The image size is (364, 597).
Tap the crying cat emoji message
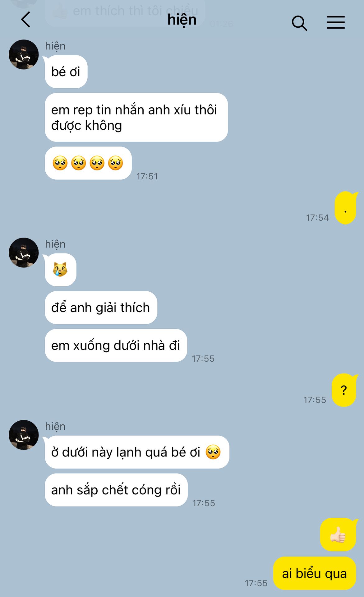[60, 270]
